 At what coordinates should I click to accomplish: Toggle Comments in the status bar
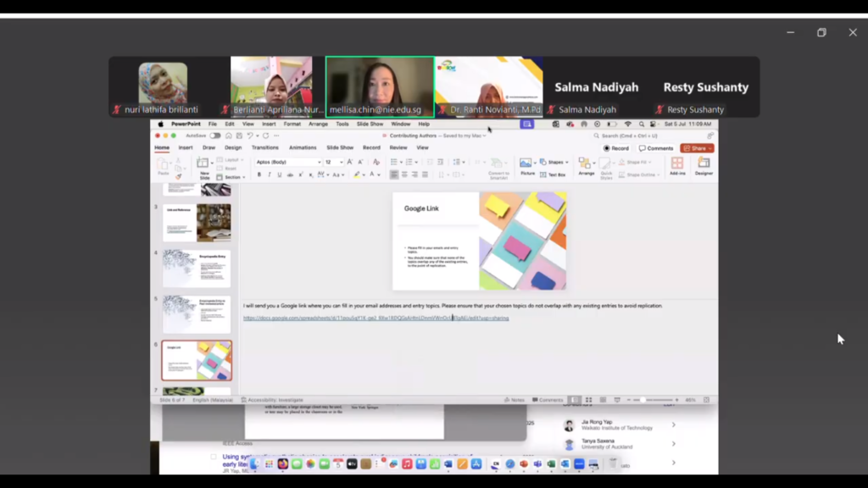[x=548, y=400]
